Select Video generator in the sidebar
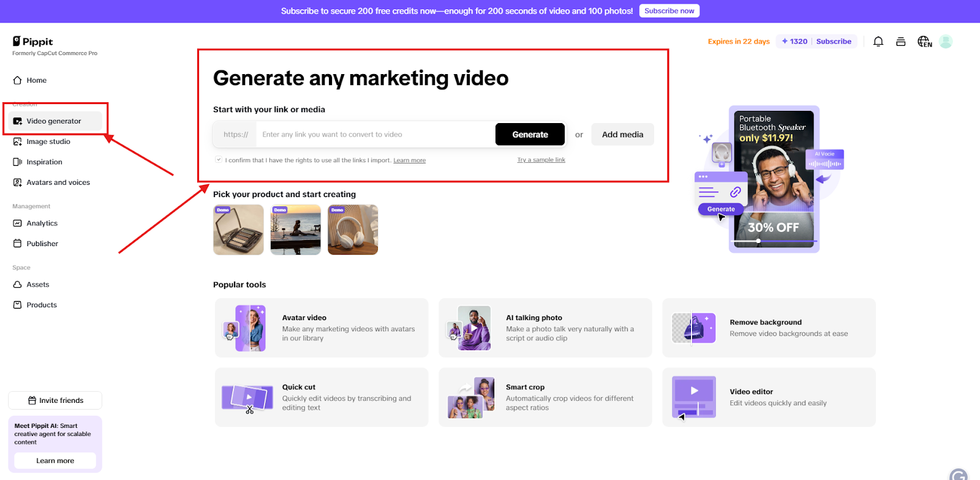Image resolution: width=980 pixels, height=480 pixels. (54, 121)
